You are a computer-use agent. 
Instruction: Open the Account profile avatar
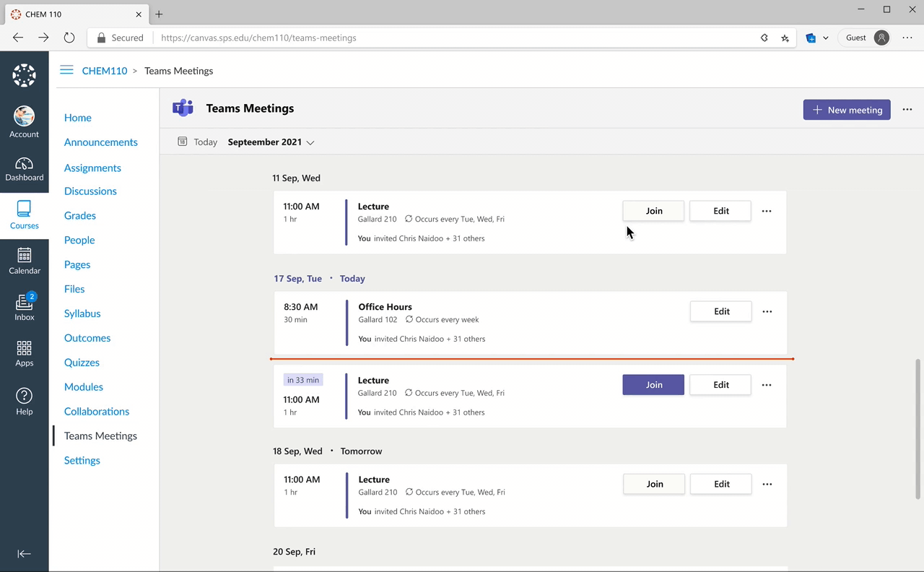[24, 121]
